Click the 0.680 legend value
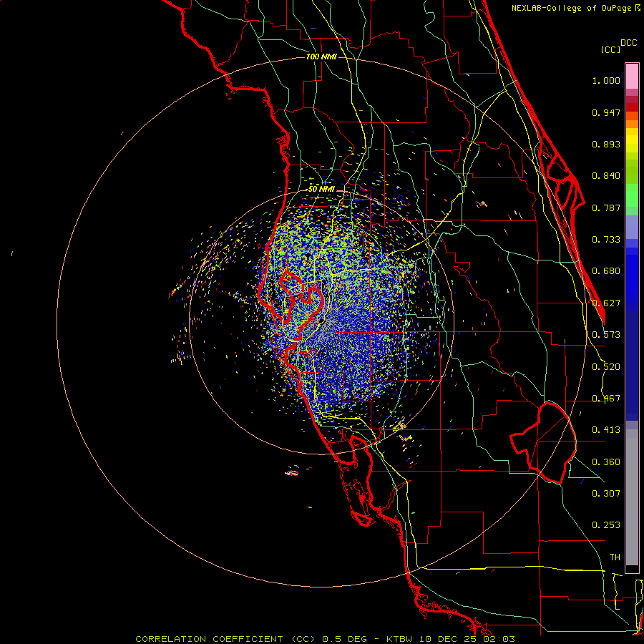The width and height of the screenshot is (644, 644). pyautogui.click(x=606, y=271)
